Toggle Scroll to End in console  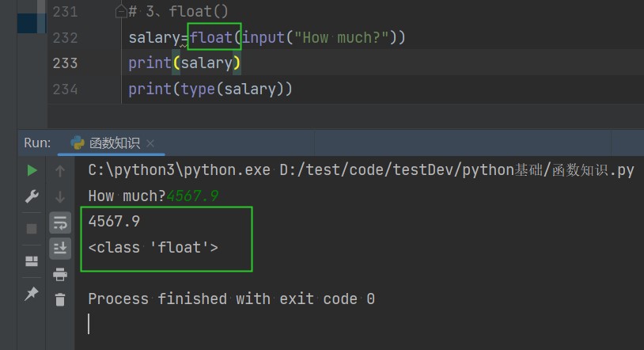coord(60,248)
